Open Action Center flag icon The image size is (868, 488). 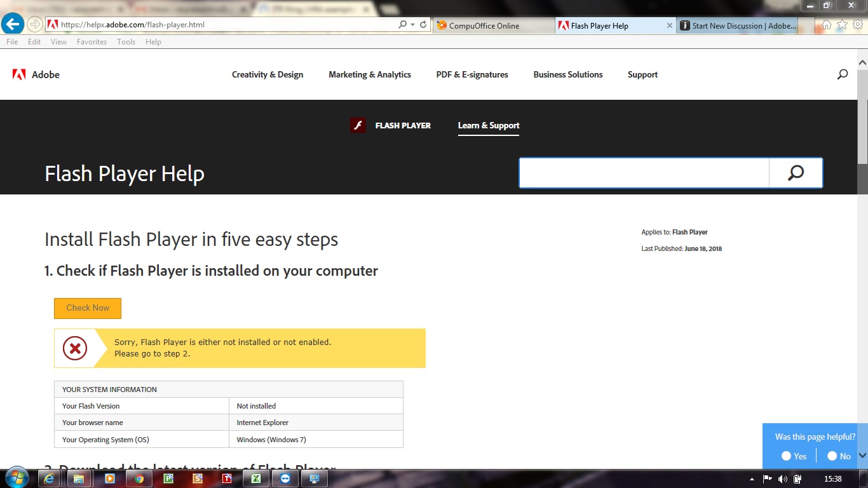point(767,478)
